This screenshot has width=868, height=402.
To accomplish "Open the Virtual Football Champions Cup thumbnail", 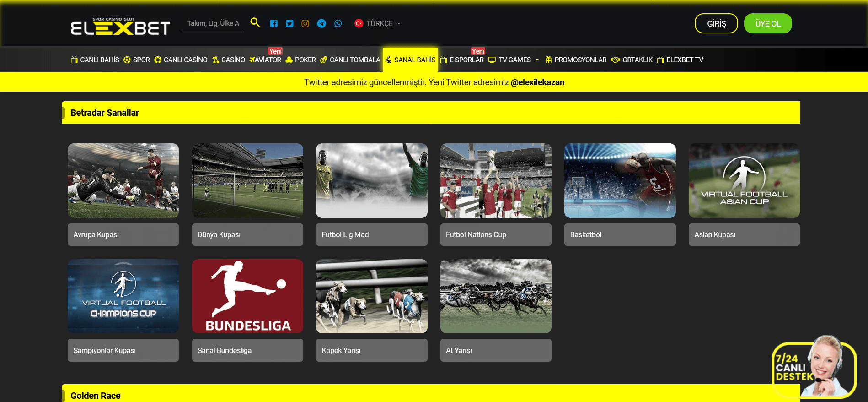I will point(123,296).
